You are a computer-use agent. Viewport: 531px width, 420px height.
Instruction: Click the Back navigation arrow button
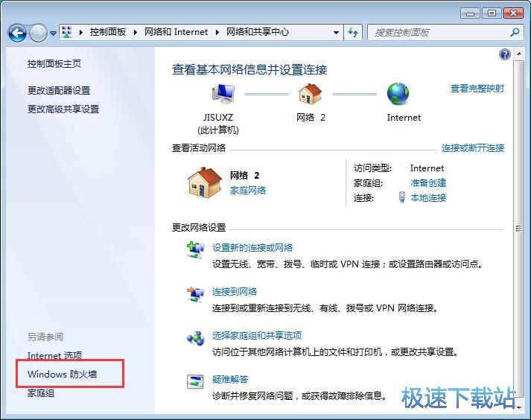pyautogui.click(x=17, y=34)
